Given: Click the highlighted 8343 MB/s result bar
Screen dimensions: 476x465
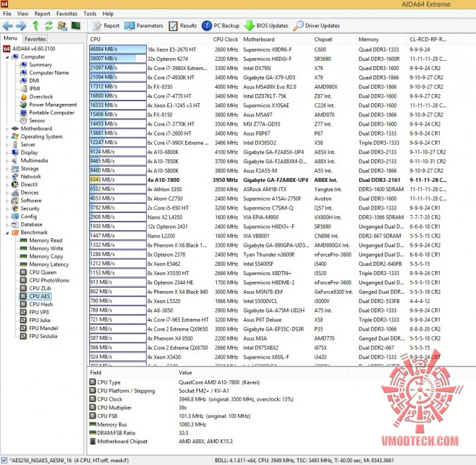Looking at the screenshot, I should click(x=118, y=180).
